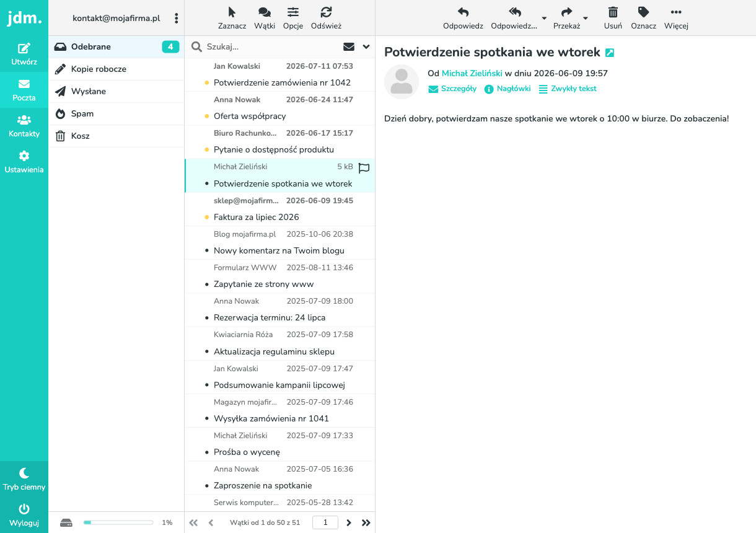Click the unread count badge on Odebrane
This screenshot has height=533, width=756.
(x=170, y=46)
